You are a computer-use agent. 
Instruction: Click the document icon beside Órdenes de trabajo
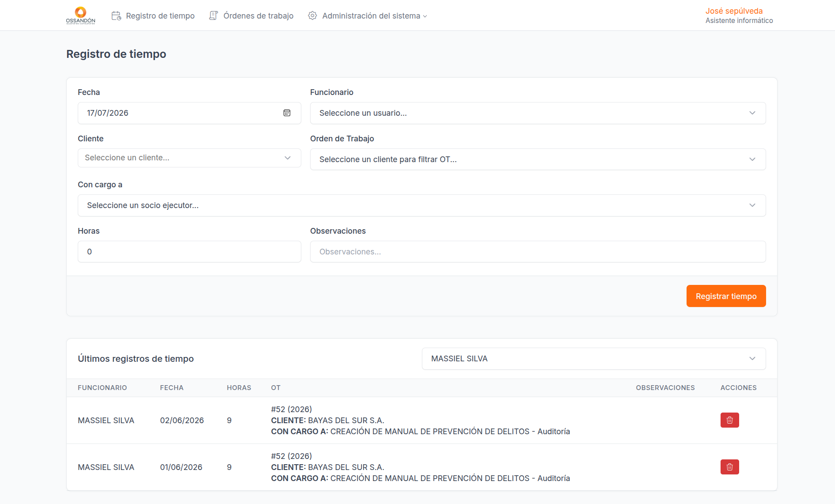click(x=213, y=16)
